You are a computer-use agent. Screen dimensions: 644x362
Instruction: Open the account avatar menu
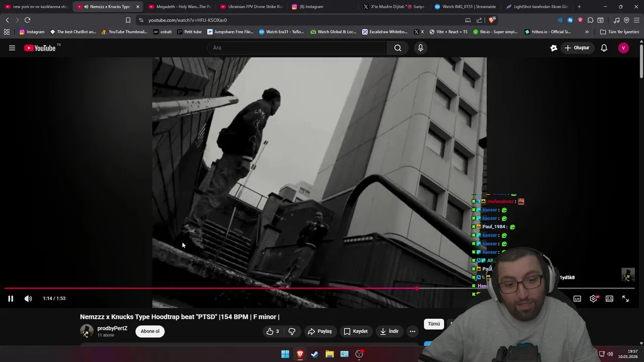point(623,48)
